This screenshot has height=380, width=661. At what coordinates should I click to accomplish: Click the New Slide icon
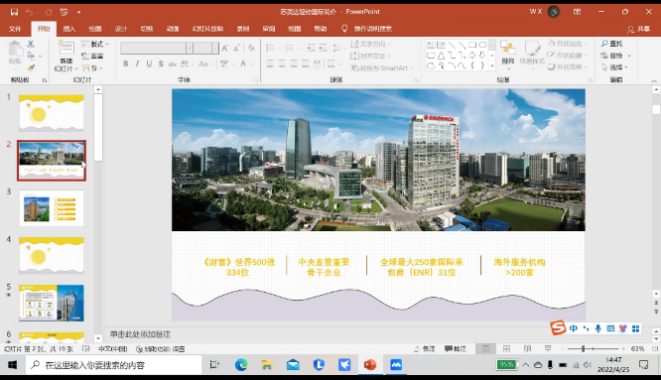[x=66, y=48]
